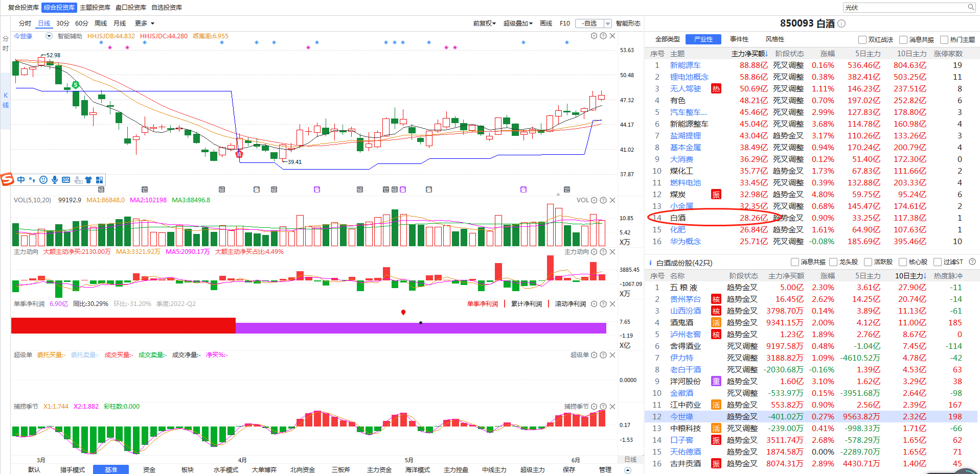
Task: Click the purple quarterly net profit bar
Action: (x=420, y=328)
